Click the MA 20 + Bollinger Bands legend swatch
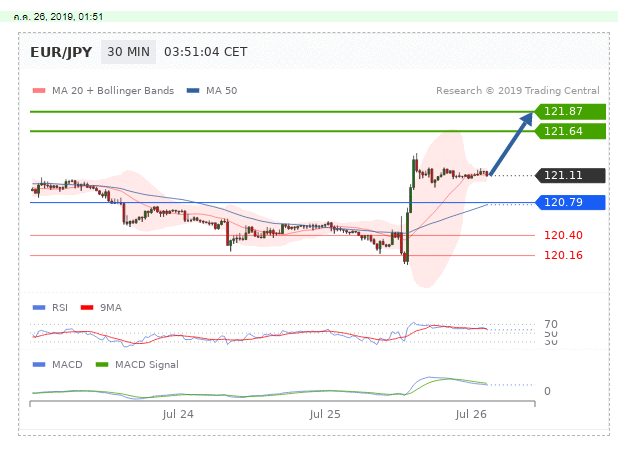 39,91
